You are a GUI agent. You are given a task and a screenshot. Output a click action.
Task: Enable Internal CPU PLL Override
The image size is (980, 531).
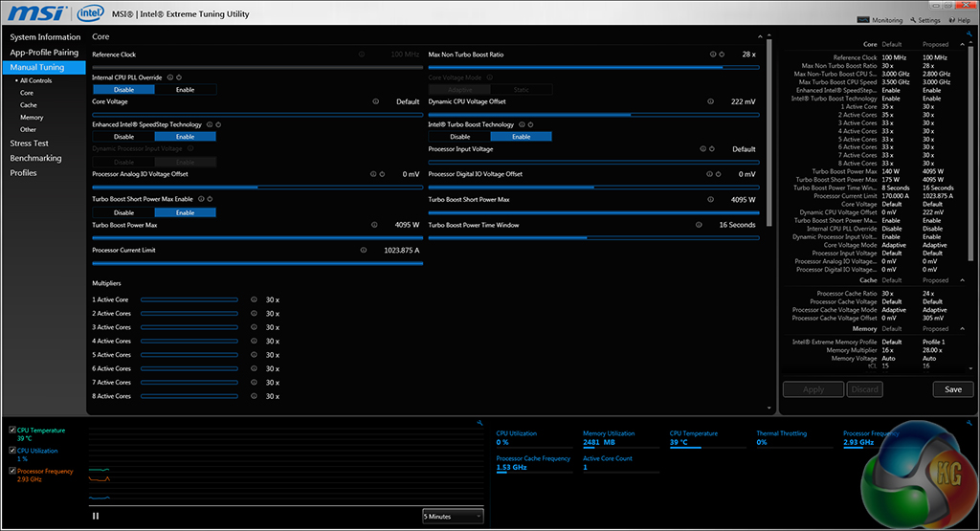(x=185, y=90)
